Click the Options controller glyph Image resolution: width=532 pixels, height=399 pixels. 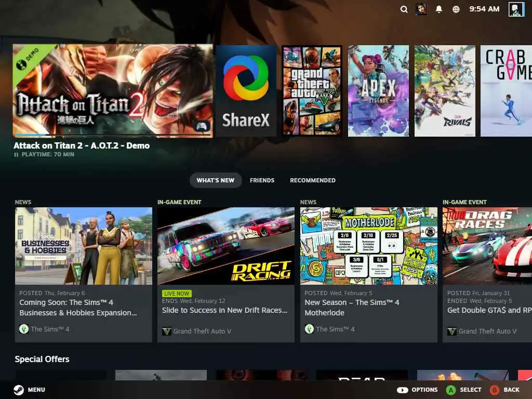coord(403,390)
